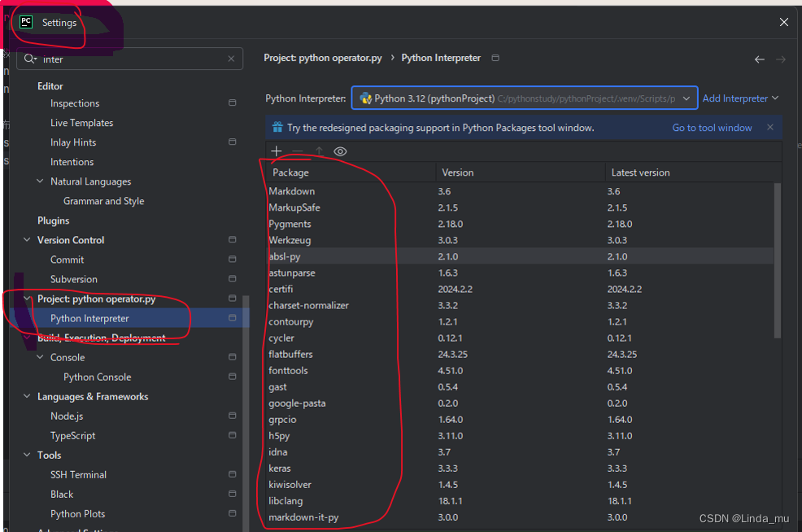The width and height of the screenshot is (802, 532).
Task: Sort by the Package column header
Action: coord(351,172)
